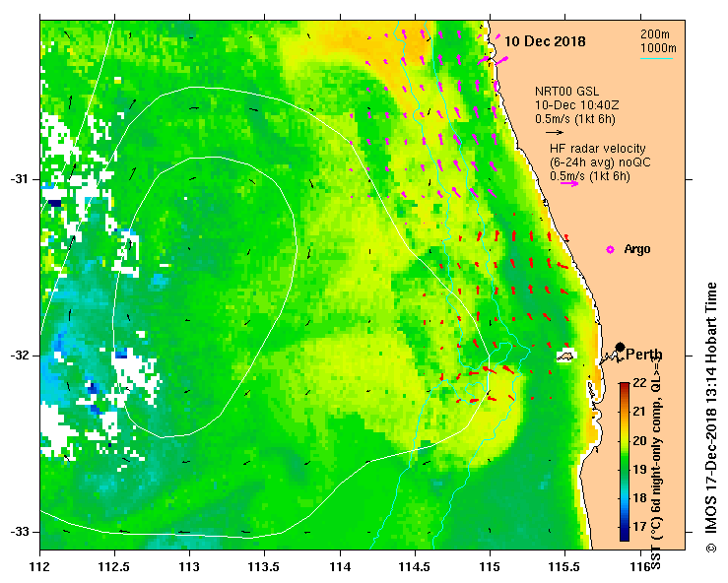Viewport: 728px width, 583px height.
Task: Click the '19' value on SST colorbar
Action: coord(639,470)
